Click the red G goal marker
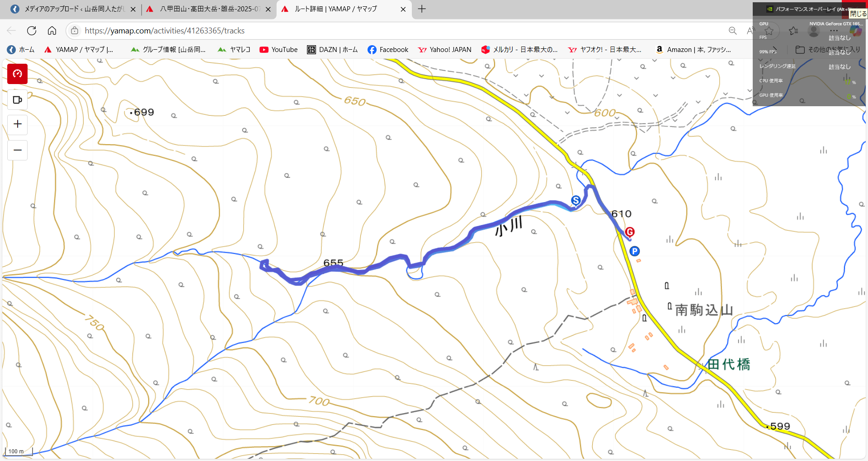Image resolution: width=868 pixels, height=461 pixels. (x=629, y=232)
